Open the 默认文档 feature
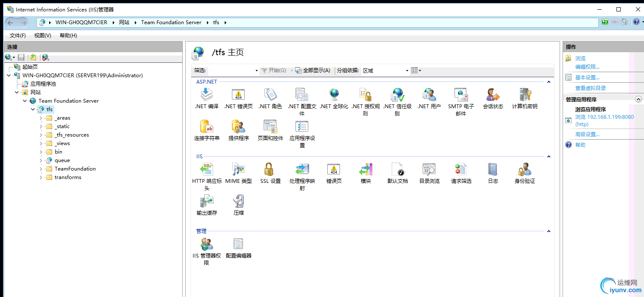The width and height of the screenshot is (644, 297). 397,173
